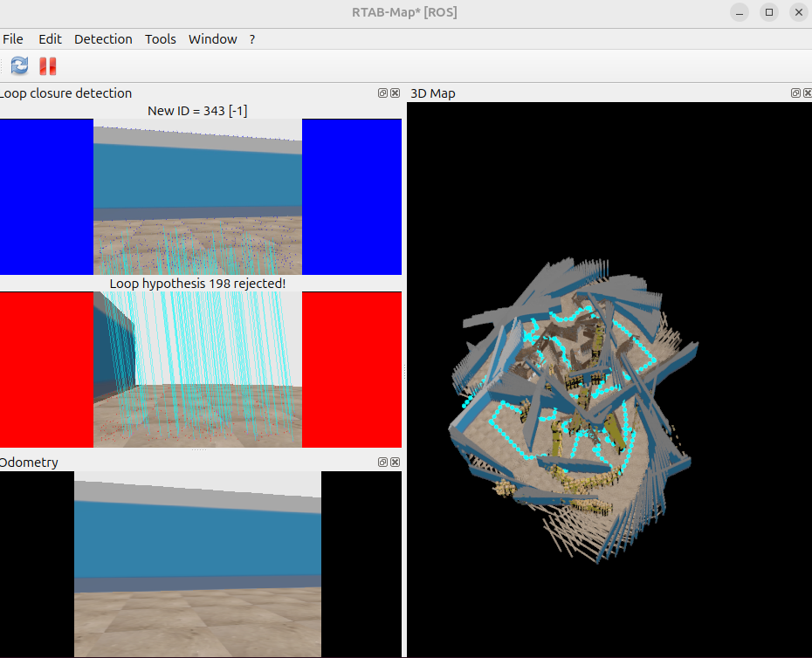Close the 3D Map panel

(x=807, y=93)
